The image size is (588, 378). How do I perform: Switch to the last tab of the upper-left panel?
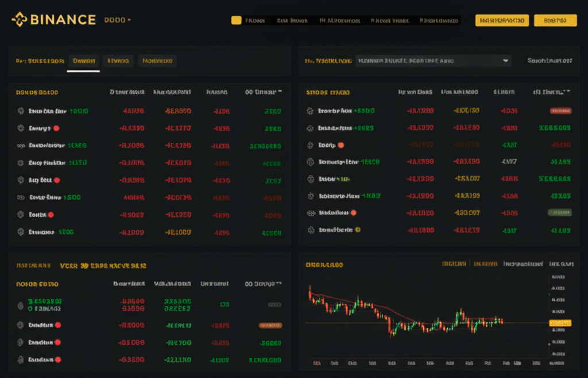pos(157,61)
